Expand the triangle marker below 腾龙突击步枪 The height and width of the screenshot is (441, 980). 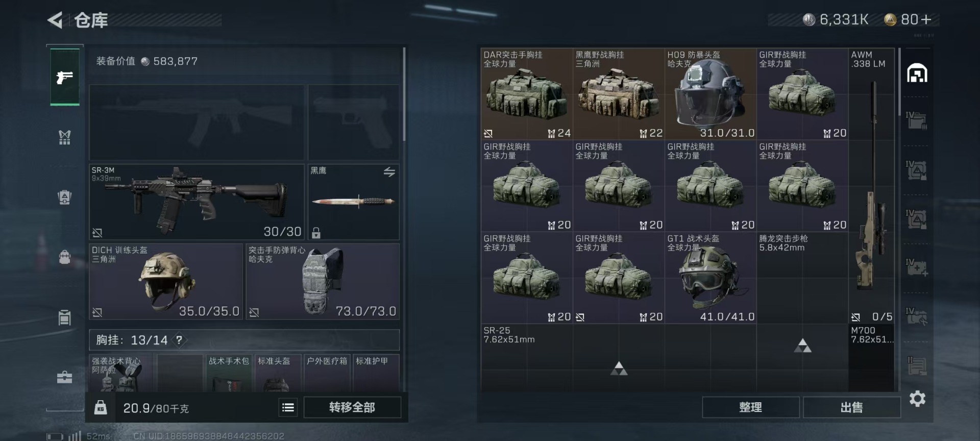pyautogui.click(x=802, y=346)
